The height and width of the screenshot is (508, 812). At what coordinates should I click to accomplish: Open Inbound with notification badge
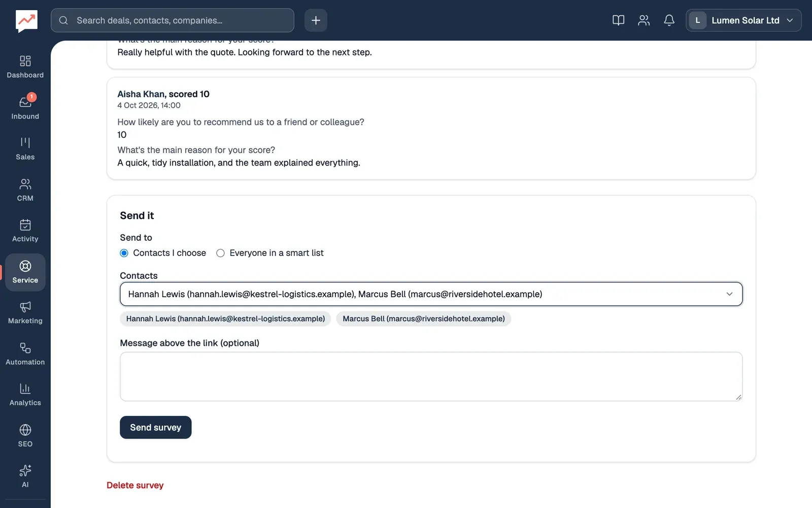tap(25, 109)
